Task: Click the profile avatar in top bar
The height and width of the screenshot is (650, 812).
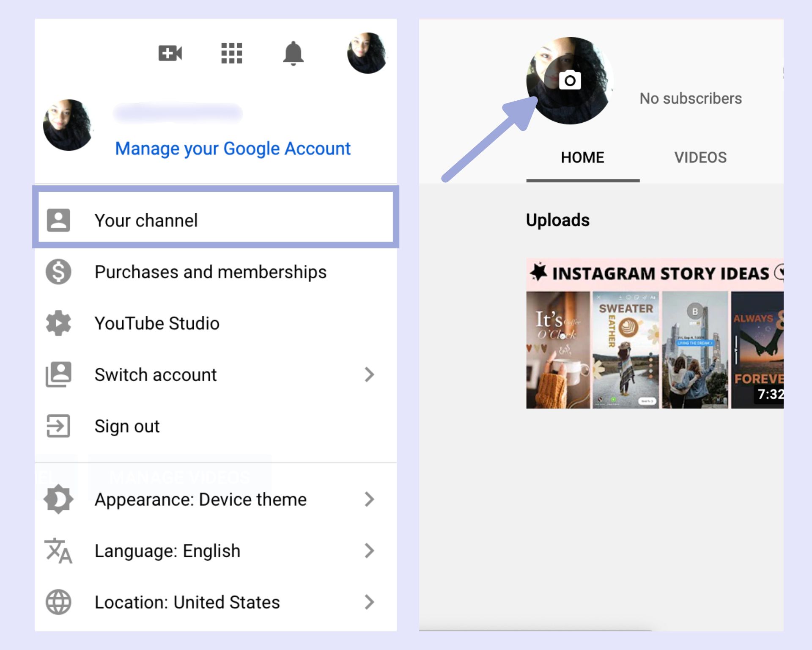Action: tap(366, 53)
